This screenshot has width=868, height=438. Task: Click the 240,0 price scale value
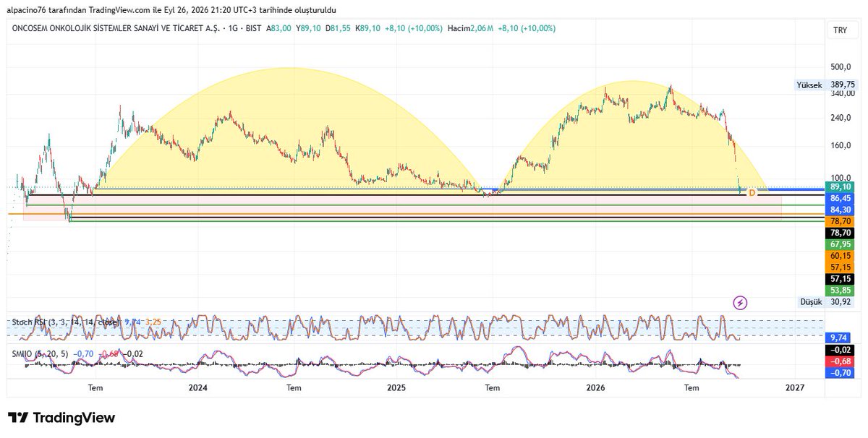(x=840, y=119)
